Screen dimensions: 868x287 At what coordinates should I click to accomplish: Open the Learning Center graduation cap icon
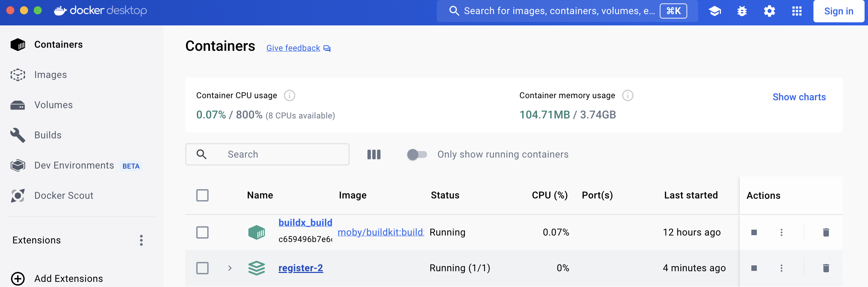715,11
